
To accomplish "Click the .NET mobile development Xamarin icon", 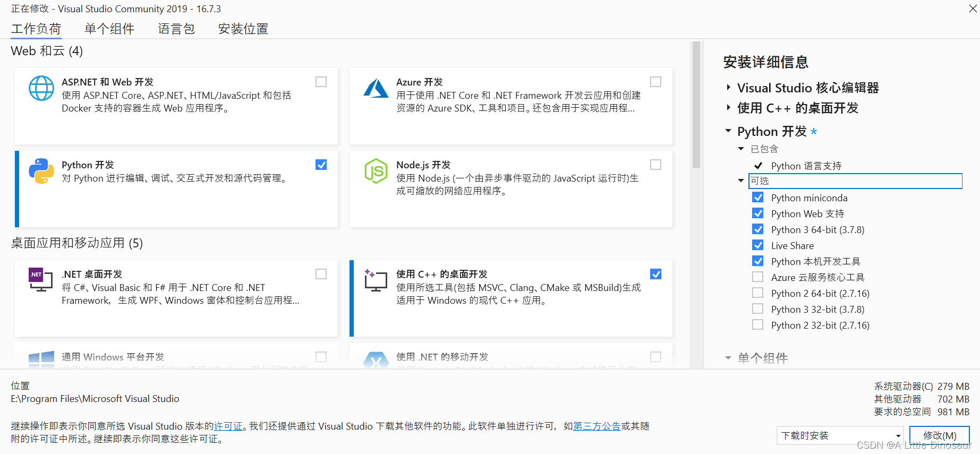I will tap(376, 360).
